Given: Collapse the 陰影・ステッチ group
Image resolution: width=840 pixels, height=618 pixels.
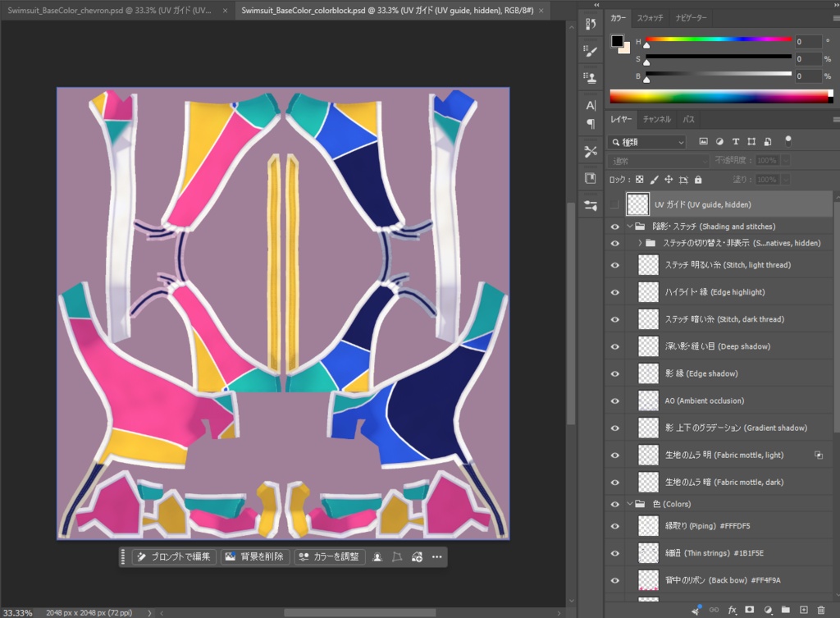Looking at the screenshot, I should 630,227.
